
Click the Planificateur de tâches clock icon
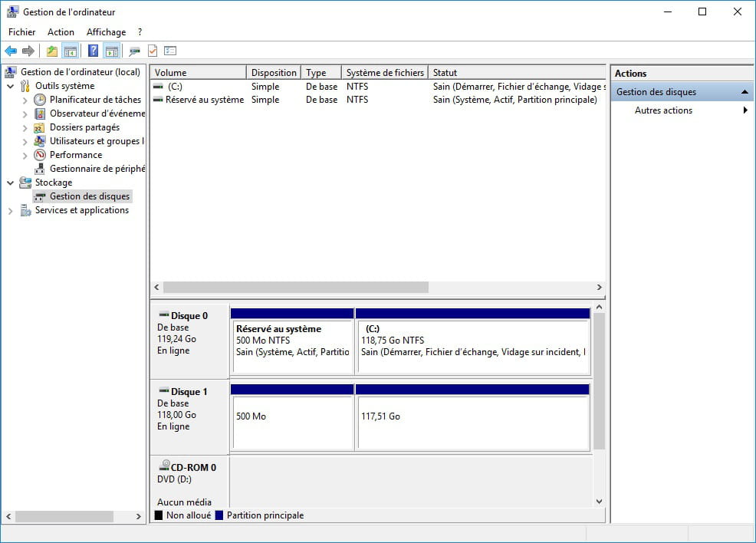click(40, 100)
